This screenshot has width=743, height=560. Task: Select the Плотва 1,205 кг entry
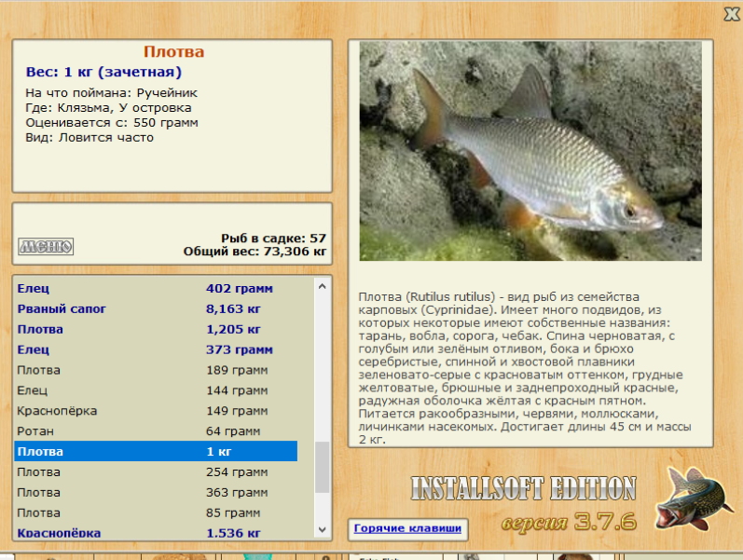point(156,329)
